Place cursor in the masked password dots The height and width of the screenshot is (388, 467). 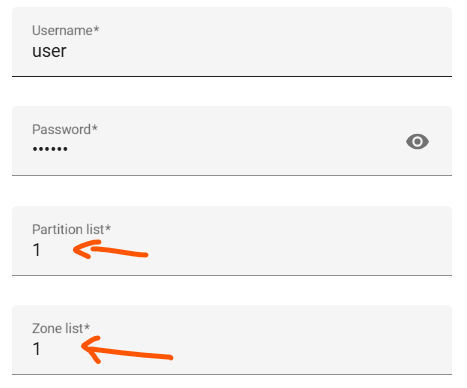click(x=50, y=149)
